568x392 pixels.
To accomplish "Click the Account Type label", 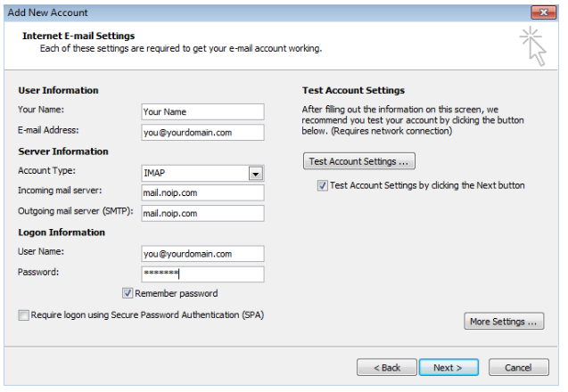I will tap(46, 170).
